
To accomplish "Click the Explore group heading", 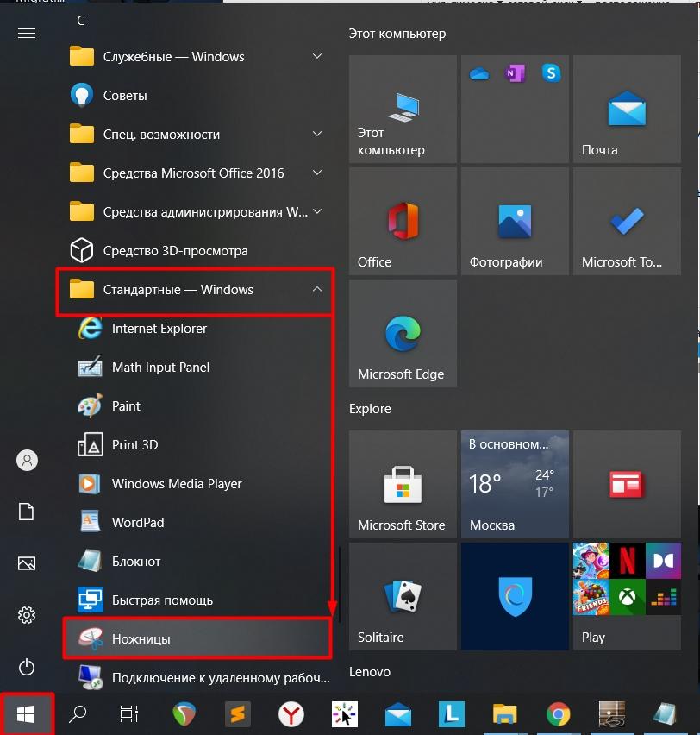I will (x=370, y=409).
